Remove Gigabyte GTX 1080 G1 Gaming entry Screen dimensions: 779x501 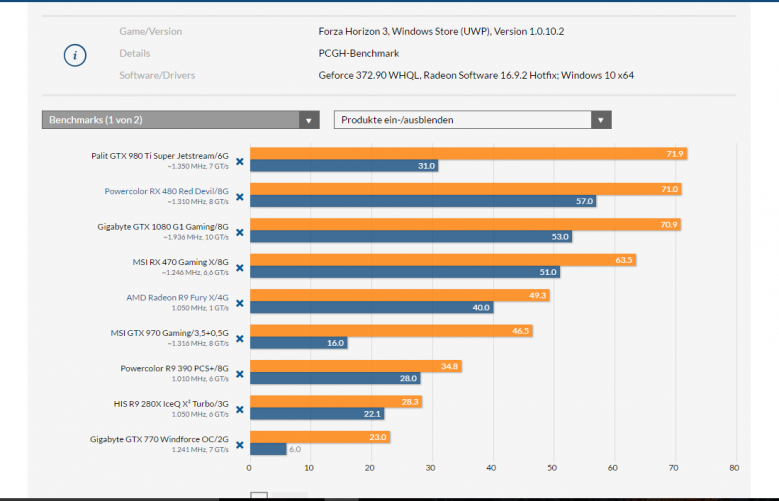pyautogui.click(x=240, y=231)
